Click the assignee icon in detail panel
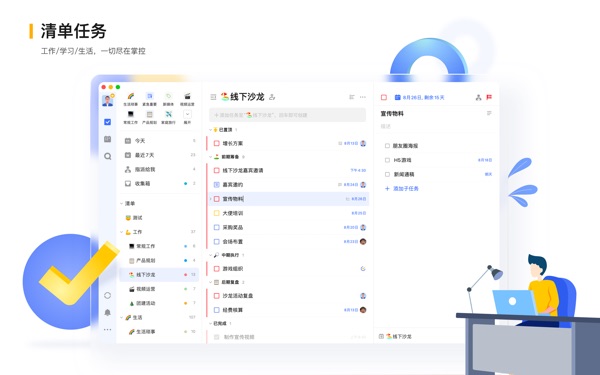The width and height of the screenshot is (600, 375). 478,98
